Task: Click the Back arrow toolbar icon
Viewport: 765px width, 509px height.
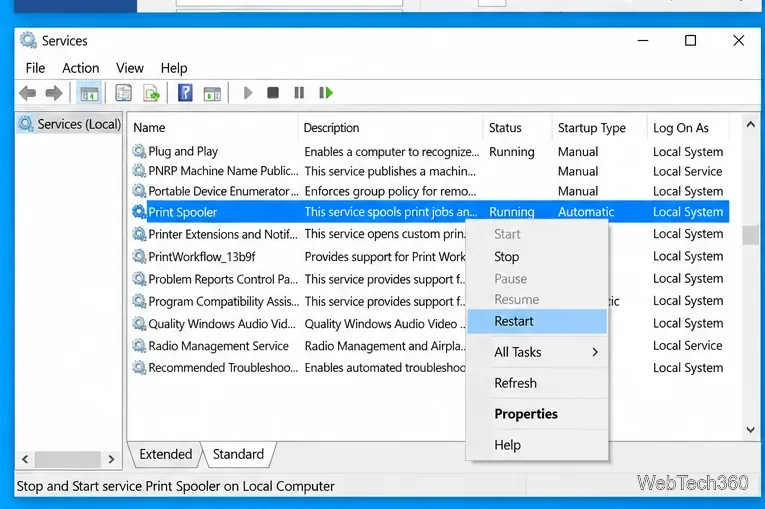Action: [28, 93]
